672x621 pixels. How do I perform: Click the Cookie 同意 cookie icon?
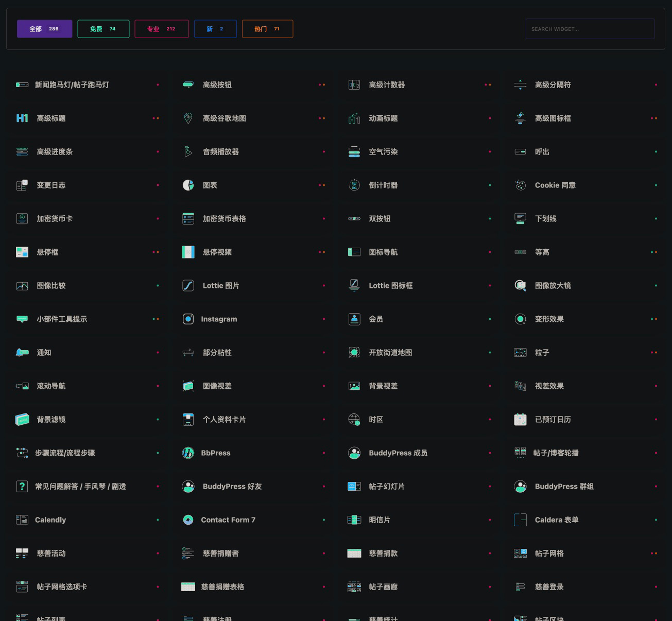(x=521, y=185)
